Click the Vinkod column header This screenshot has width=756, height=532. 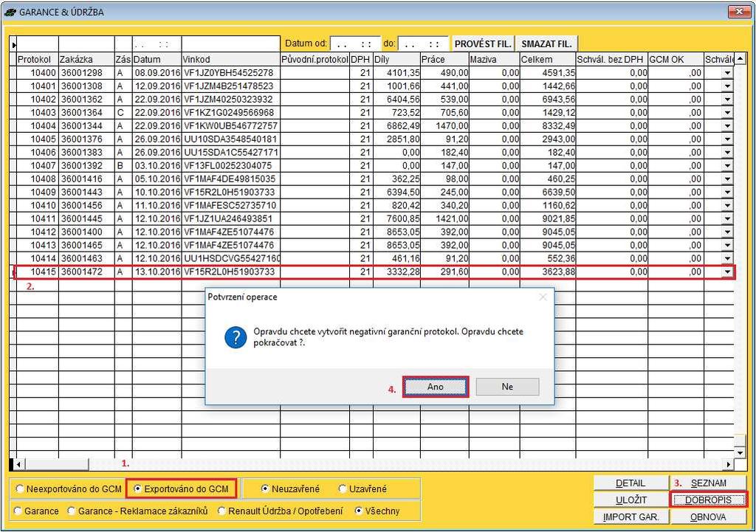[x=231, y=59]
